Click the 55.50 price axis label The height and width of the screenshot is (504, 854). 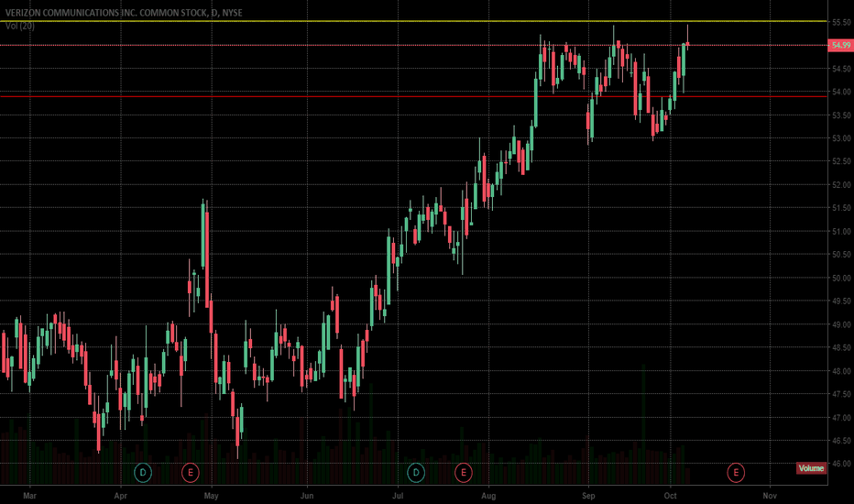[841, 22]
